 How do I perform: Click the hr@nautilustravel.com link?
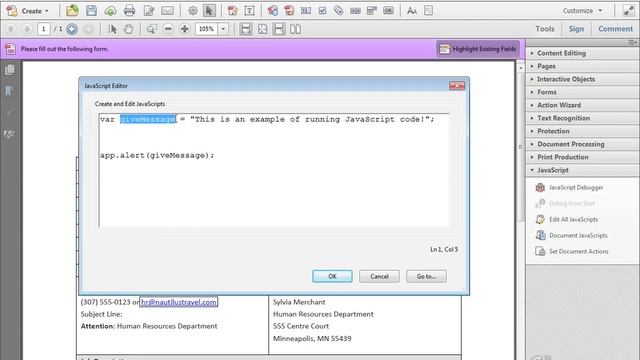pyautogui.click(x=179, y=302)
